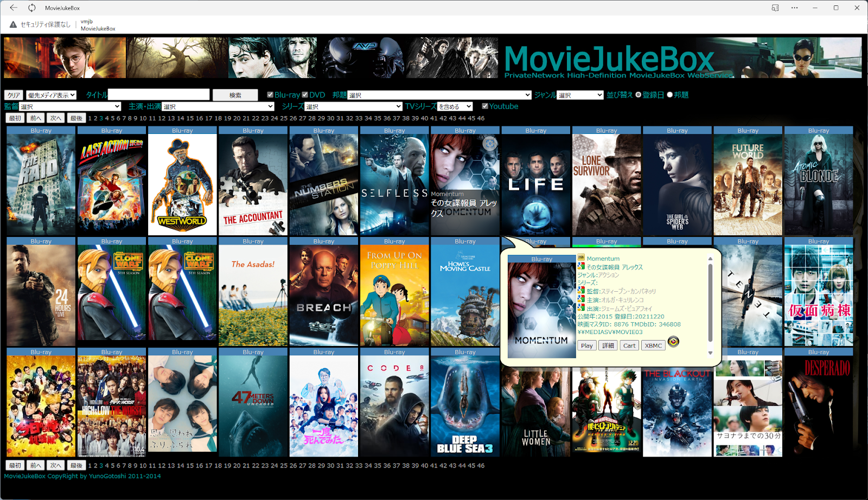Go back with the browser back arrow

[14, 8]
